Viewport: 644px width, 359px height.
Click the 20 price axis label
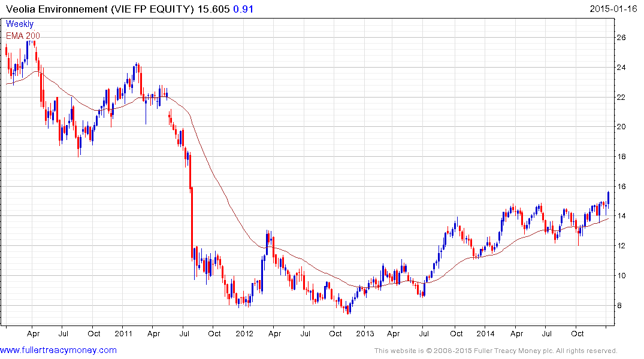pos(621,127)
